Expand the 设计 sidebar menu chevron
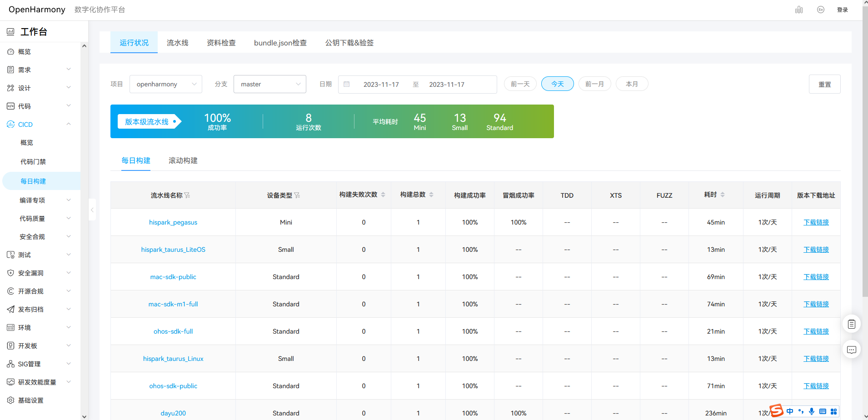 tap(69, 87)
